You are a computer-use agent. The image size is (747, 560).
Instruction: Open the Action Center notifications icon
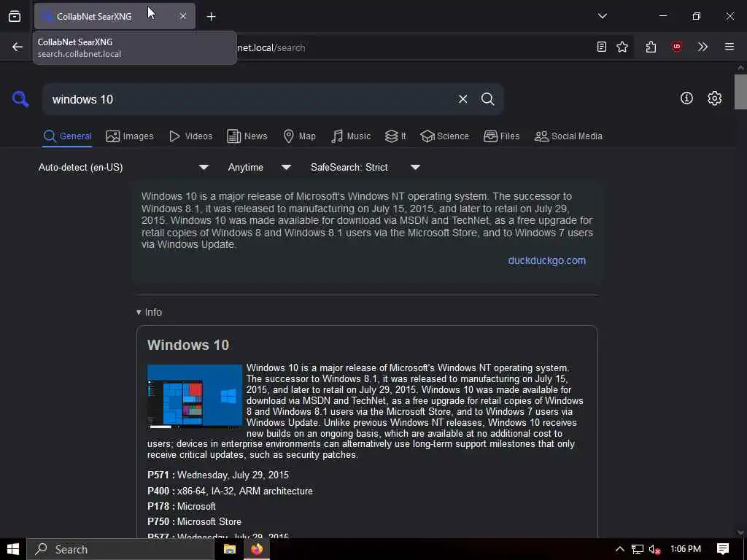tap(723, 549)
